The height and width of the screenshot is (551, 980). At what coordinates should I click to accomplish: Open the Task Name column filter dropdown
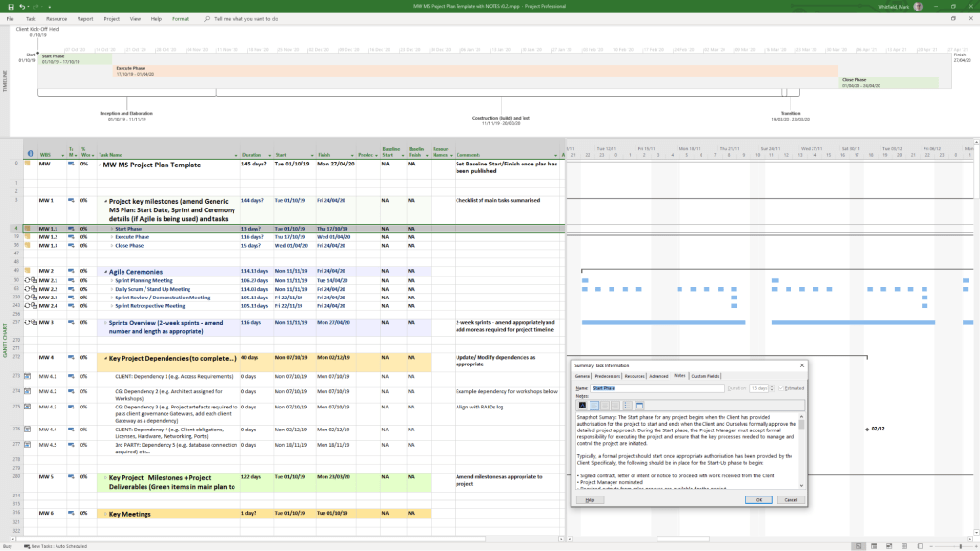(x=236, y=154)
